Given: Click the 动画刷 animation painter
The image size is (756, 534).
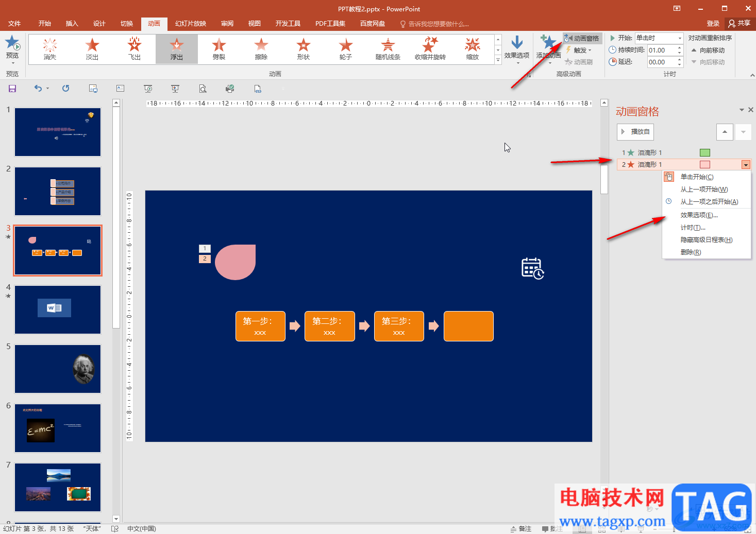Looking at the screenshot, I should pos(579,62).
